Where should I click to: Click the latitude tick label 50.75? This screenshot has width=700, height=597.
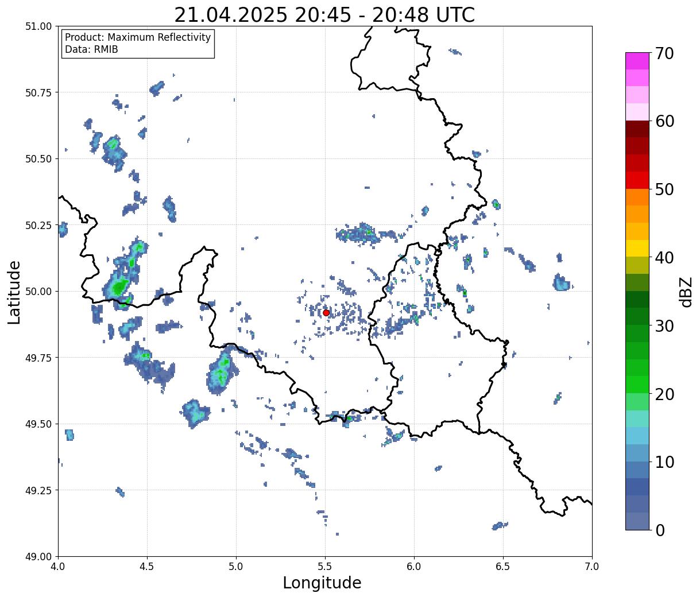pyautogui.click(x=38, y=92)
